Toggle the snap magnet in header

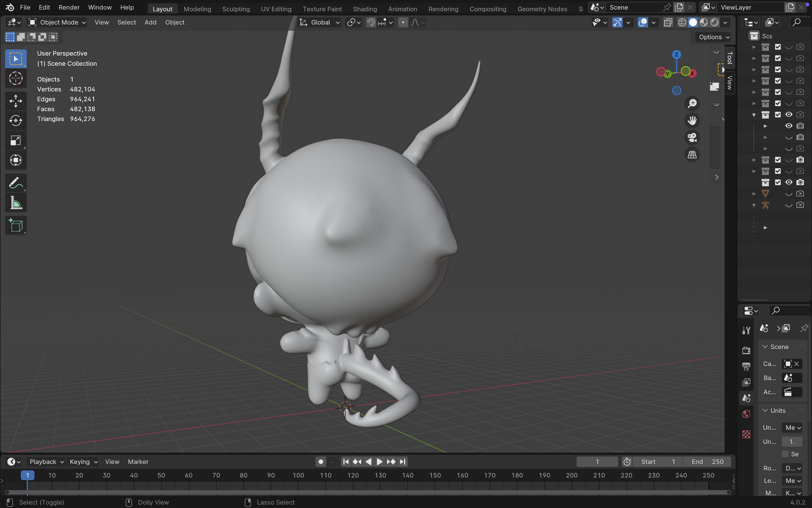point(371,23)
